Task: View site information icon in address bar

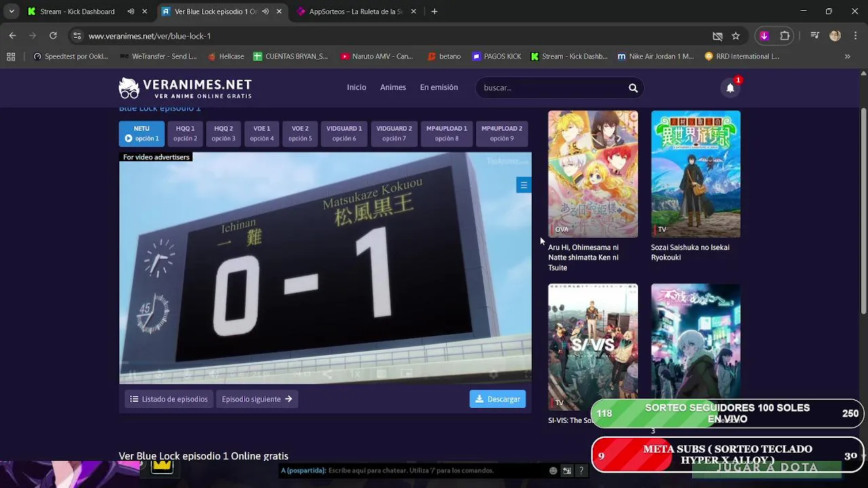Action: coord(77,36)
